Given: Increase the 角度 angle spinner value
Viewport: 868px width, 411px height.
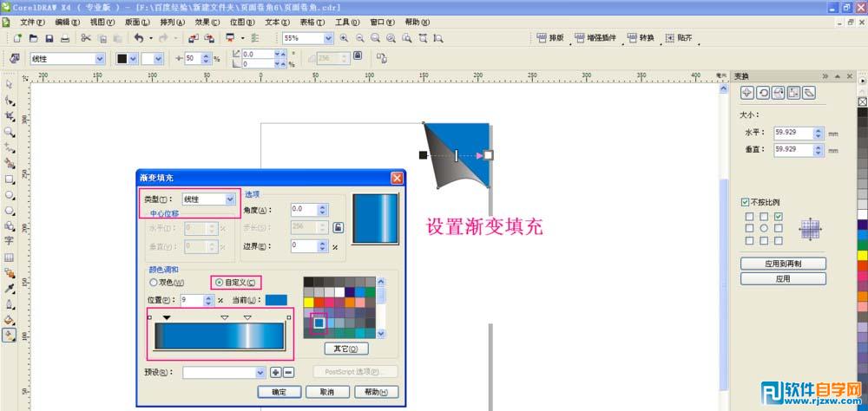Looking at the screenshot, I should click(x=323, y=207).
